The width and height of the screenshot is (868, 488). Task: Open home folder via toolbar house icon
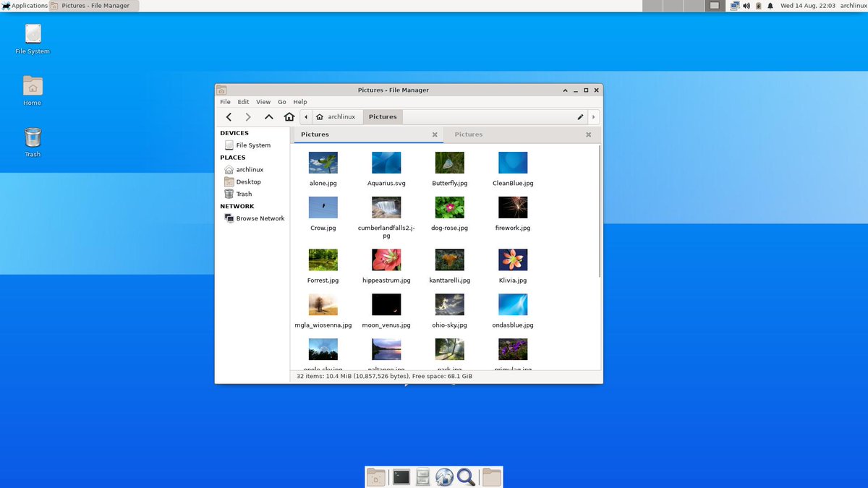coord(289,116)
